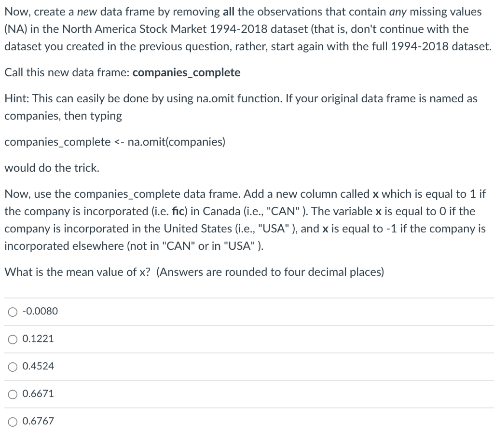Select the -0.0080 answer option
Viewport: 494px width, 448px height.
point(40,312)
